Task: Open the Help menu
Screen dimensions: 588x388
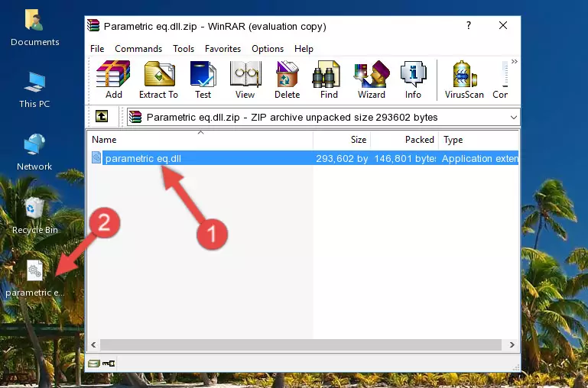Action: pyautogui.click(x=304, y=49)
